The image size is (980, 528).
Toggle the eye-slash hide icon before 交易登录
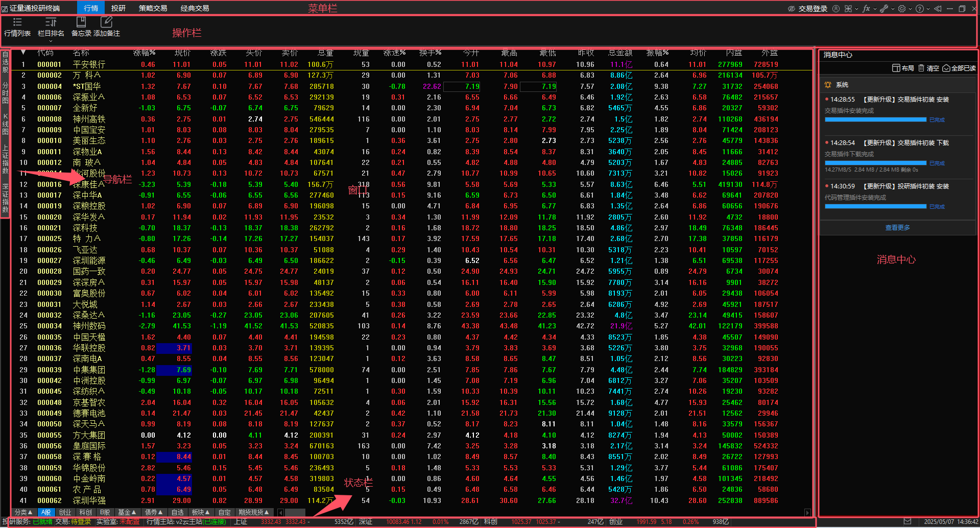791,9
